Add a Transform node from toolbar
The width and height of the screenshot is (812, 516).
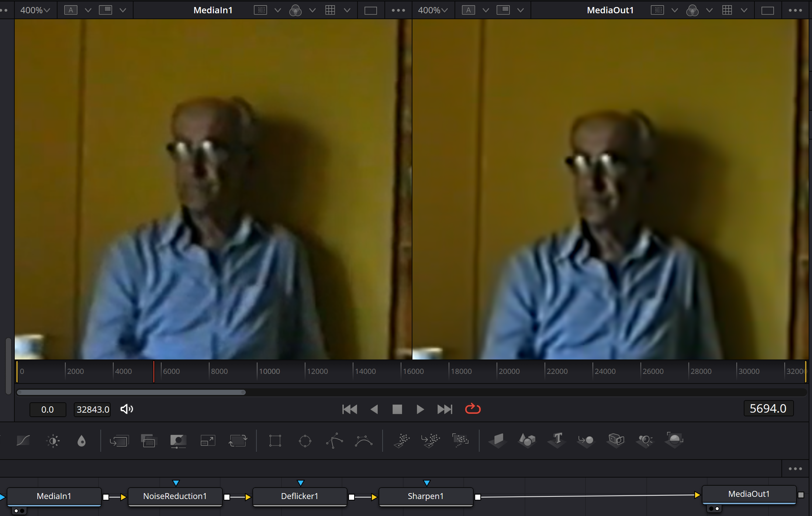238,441
